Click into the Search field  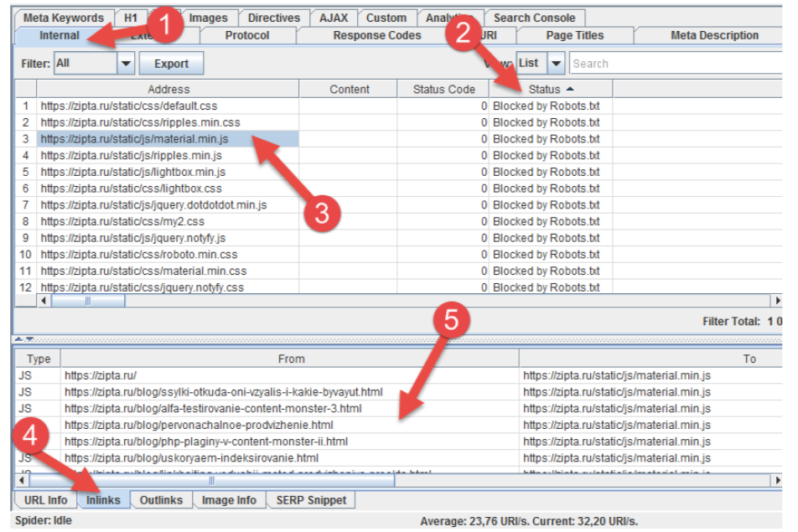coord(676,64)
